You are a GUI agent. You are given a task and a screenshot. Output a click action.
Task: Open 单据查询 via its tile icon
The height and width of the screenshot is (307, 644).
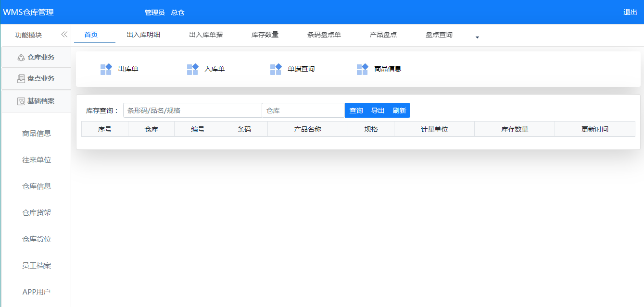click(276, 69)
